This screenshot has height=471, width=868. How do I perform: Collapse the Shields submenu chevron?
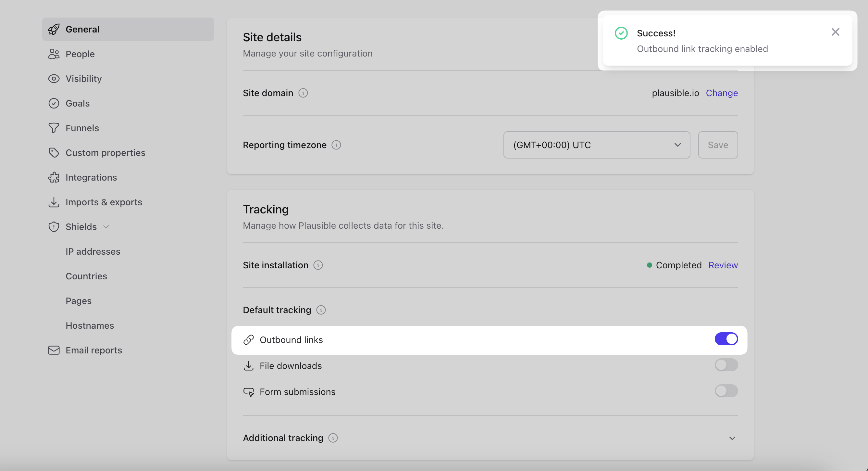[x=106, y=227]
